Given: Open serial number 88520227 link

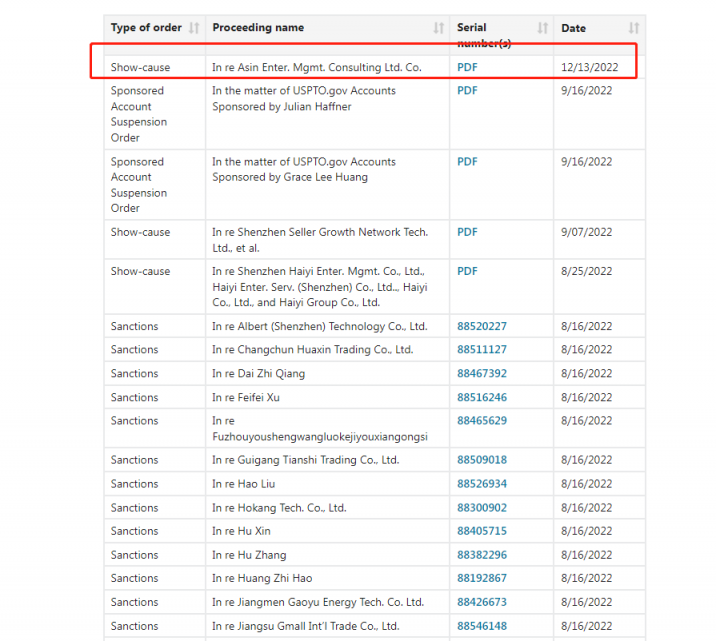Looking at the screenshot, I should (482, 327).
